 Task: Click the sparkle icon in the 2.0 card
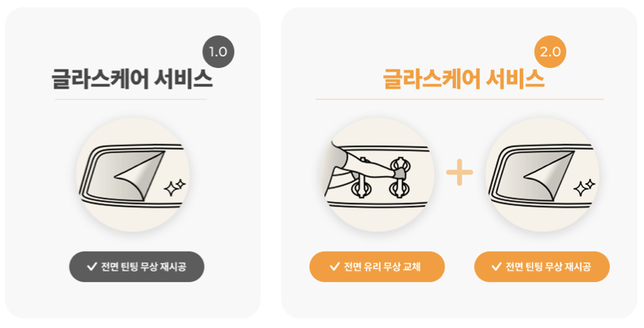tap(584, 187)
